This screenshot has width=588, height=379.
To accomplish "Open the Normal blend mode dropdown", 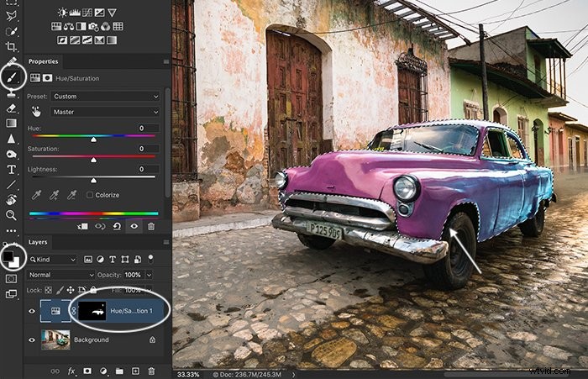I will click(60, 275).
